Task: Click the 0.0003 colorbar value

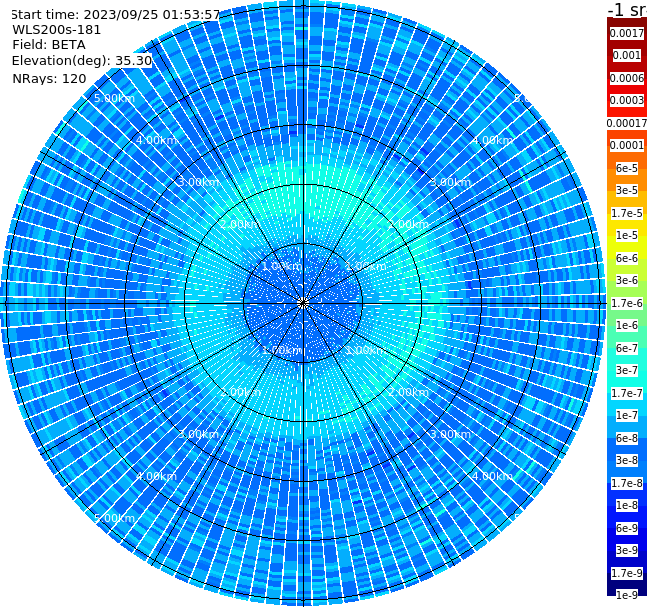Action: [626, 100]
